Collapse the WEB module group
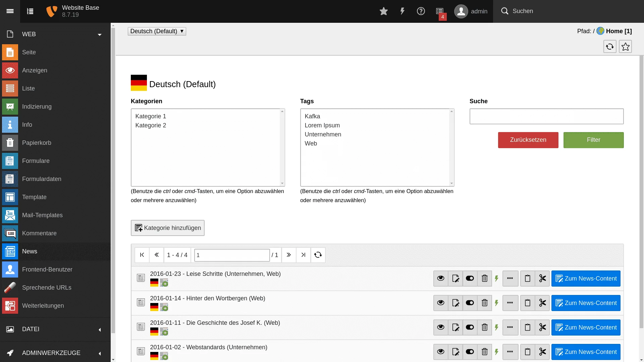This screenshot has width=644, height=362. coord(100,34)
